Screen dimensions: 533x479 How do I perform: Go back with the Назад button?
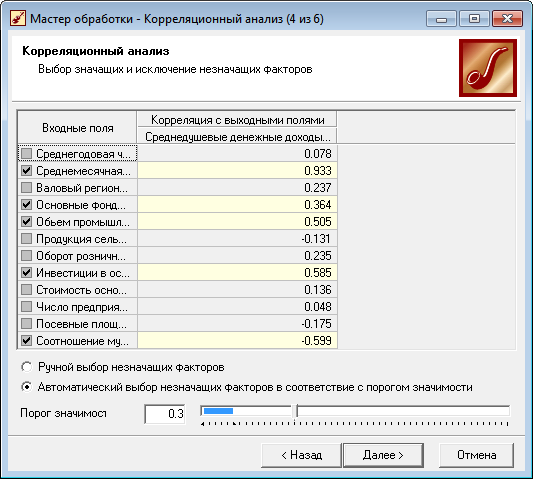click(x=301, y=455)
